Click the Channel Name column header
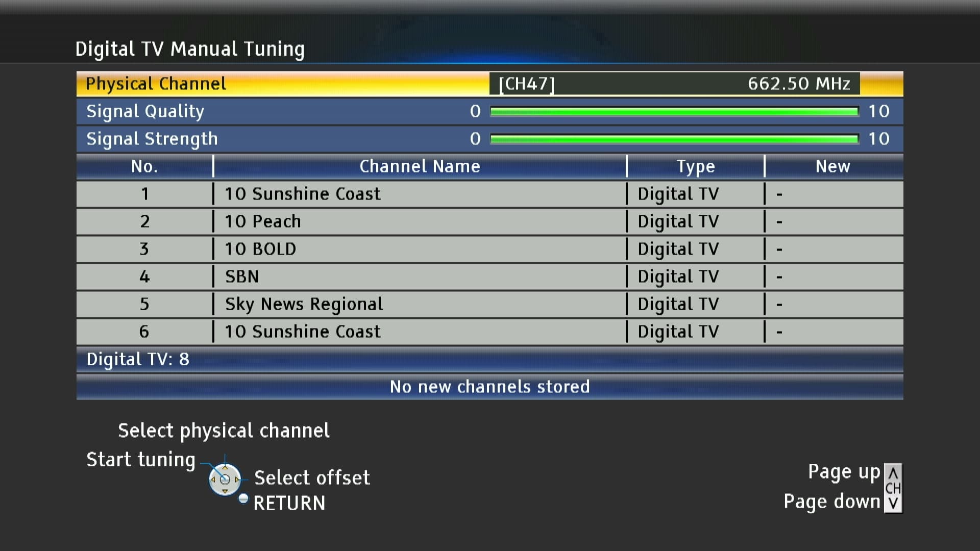This screenshot has height=551, width=980. point(420,166)
